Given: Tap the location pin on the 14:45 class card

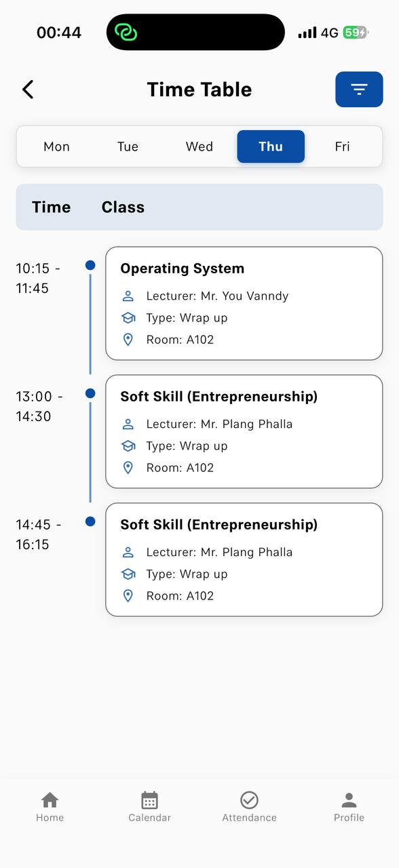Looking at the screenshot, I should click(128, 595).
